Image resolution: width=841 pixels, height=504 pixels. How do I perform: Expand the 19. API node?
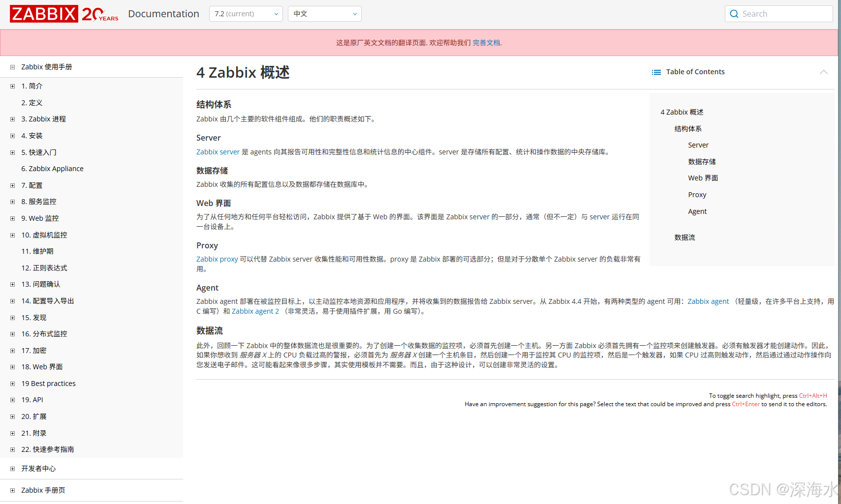(x=13, y=400)
